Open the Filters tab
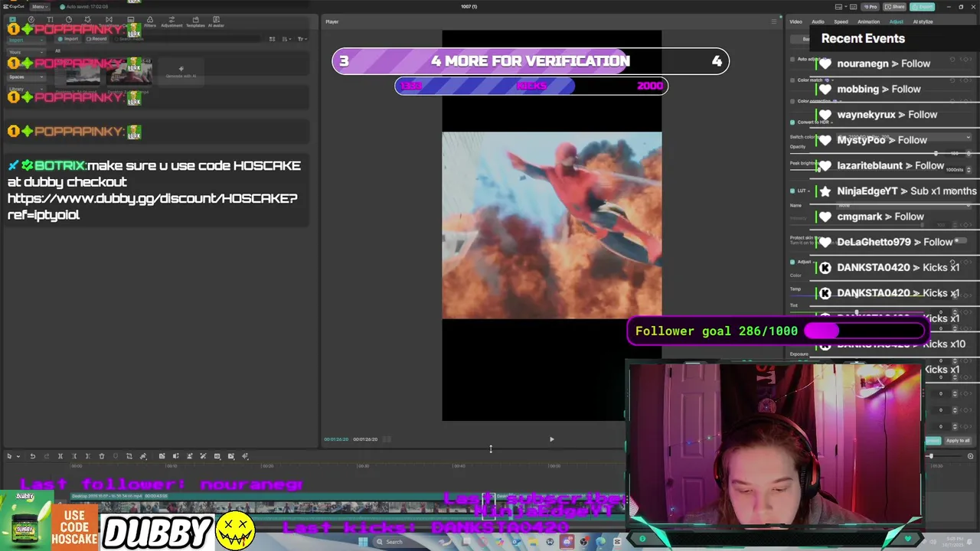This screenshot has height=551, width=980. (150, 21)
